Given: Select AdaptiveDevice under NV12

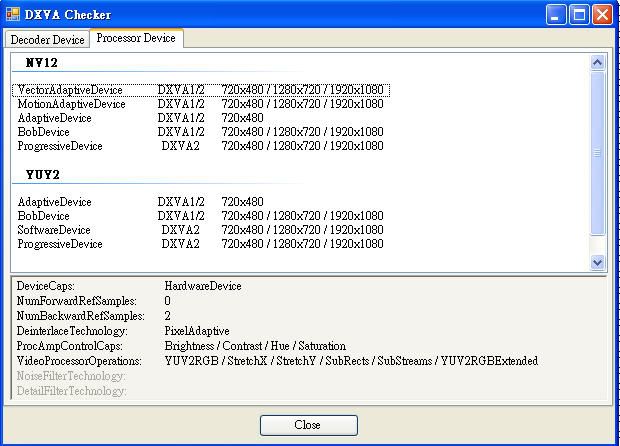Looking at the screenshot, I should click(201, 118).
